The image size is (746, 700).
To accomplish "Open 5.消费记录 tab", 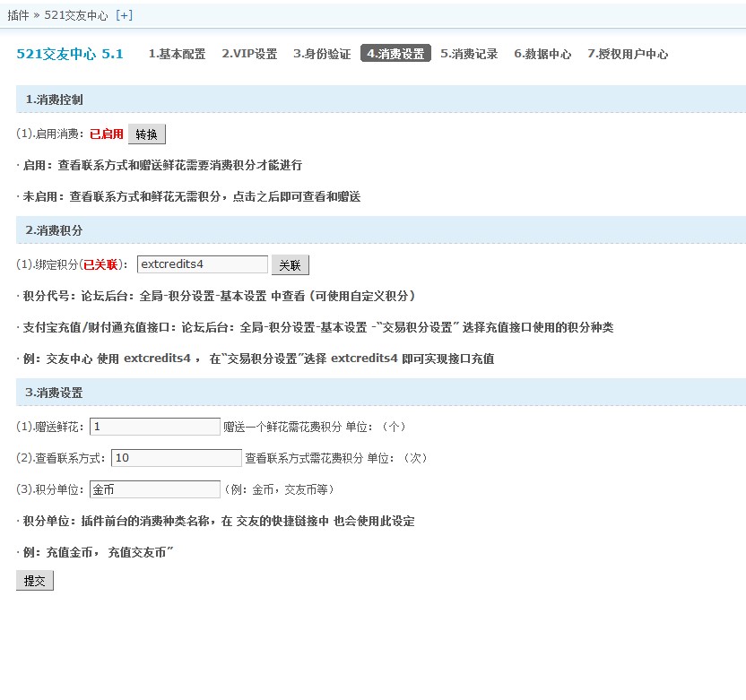I will pyautogui.click(x=469, y=54).
